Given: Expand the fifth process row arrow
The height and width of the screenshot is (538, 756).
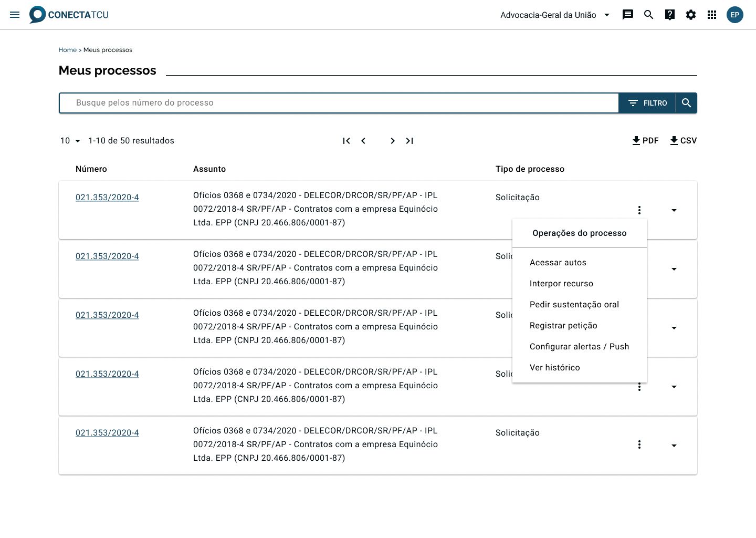Looking at the screenshot, I should pos(674,446).
